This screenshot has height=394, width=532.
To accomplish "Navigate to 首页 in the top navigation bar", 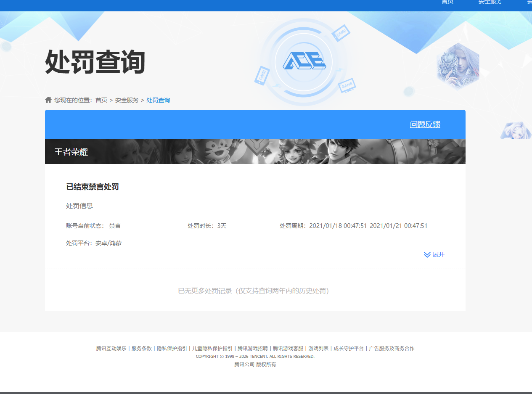I will click(x=447, y=3).
